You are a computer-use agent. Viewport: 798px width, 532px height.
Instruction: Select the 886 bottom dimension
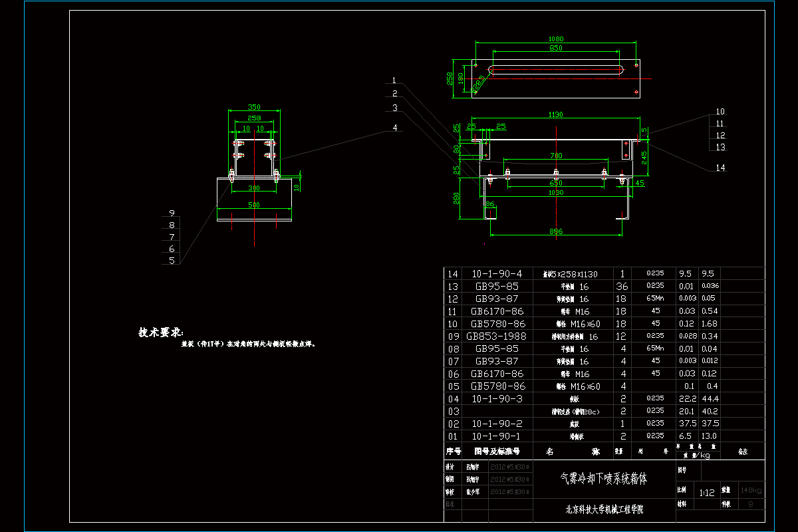(x=556, y=231)
